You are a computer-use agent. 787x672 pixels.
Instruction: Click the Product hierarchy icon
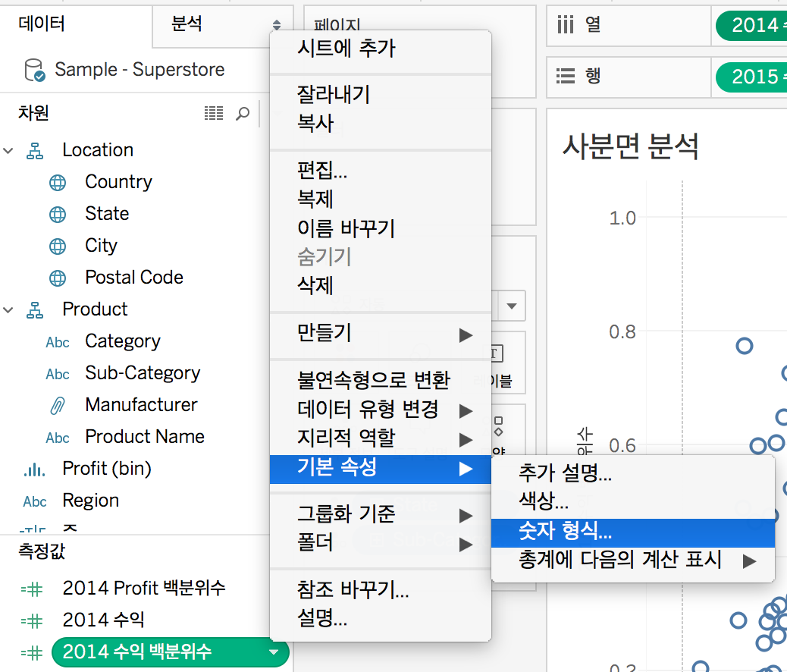point(35,310)
